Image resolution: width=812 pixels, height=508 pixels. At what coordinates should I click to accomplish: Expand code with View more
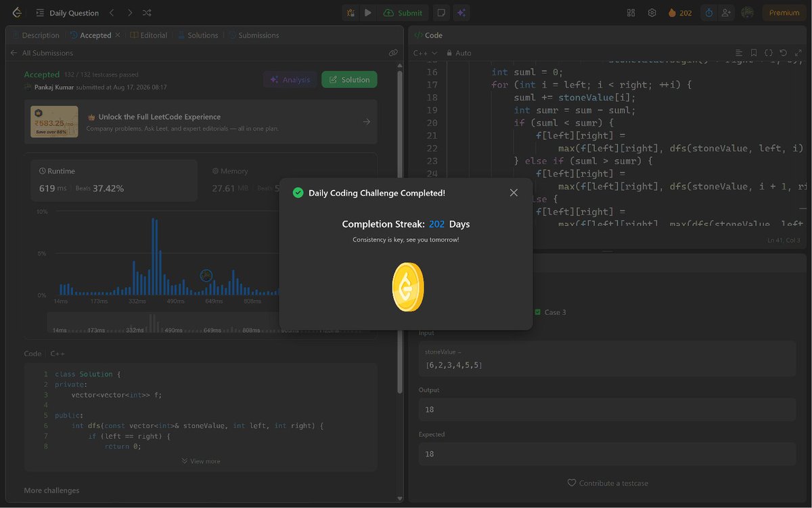tap(201, 461)
